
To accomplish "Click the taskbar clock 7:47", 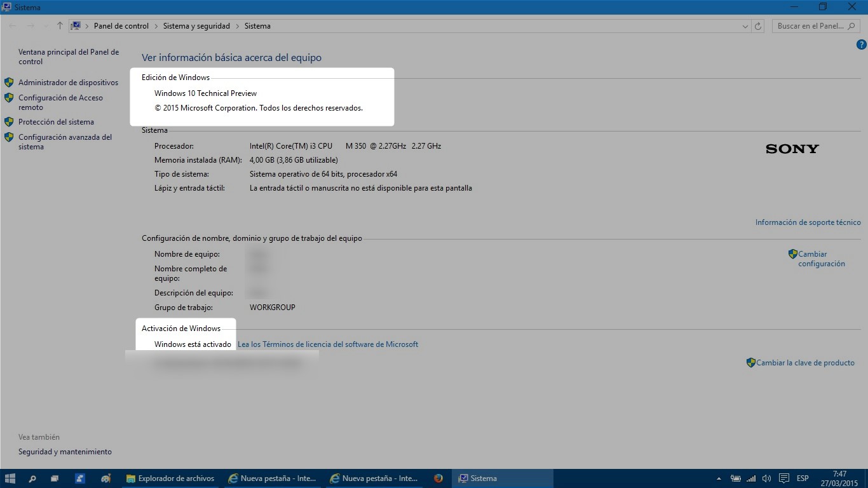I will click(839, 478).
